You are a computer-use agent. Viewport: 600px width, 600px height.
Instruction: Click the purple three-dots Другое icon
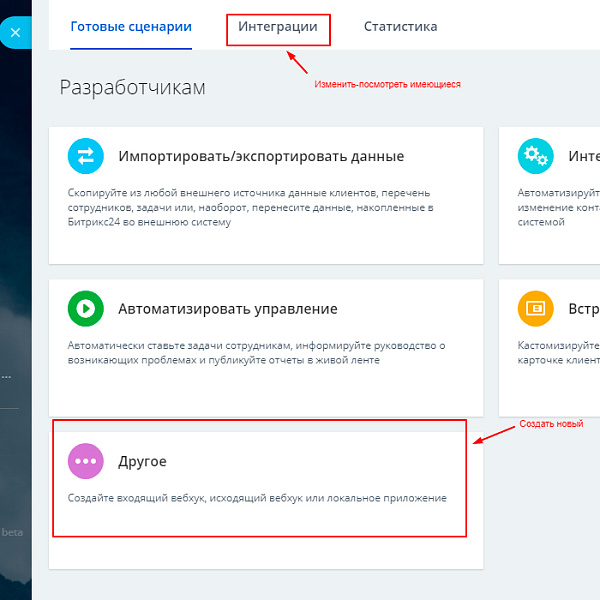pyautogui.click(x=85, y=461)
